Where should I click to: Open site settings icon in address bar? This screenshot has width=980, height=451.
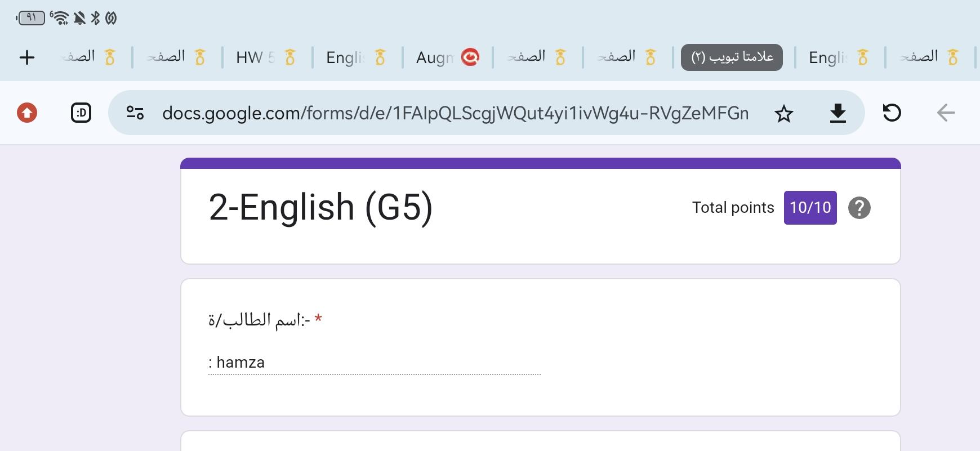135,113
